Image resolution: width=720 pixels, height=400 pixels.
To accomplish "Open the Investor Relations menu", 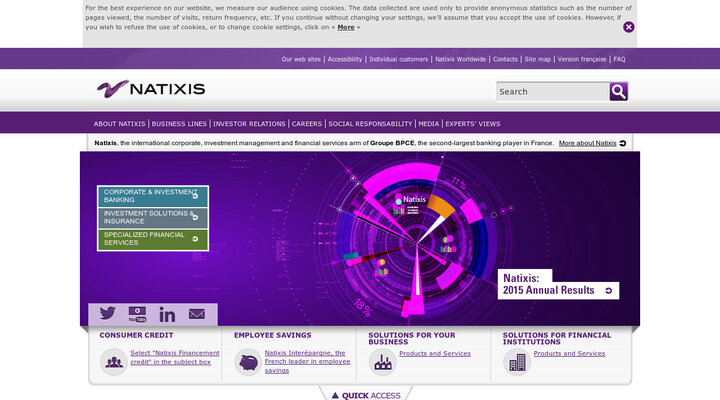I will 249,124.
